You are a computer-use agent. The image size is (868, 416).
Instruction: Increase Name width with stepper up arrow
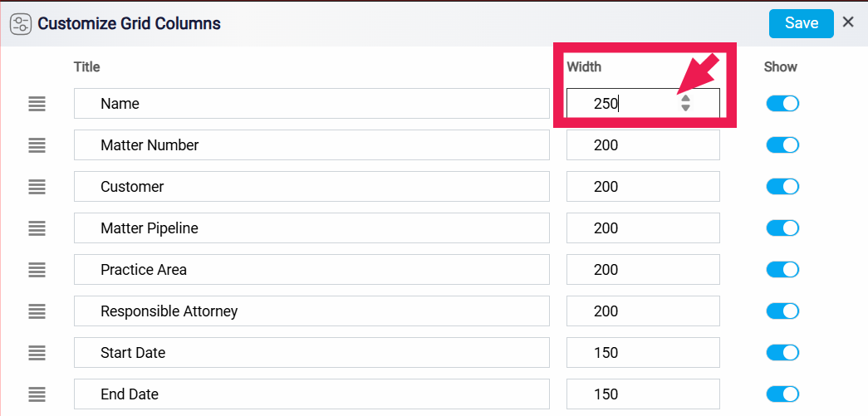point(685,99)
